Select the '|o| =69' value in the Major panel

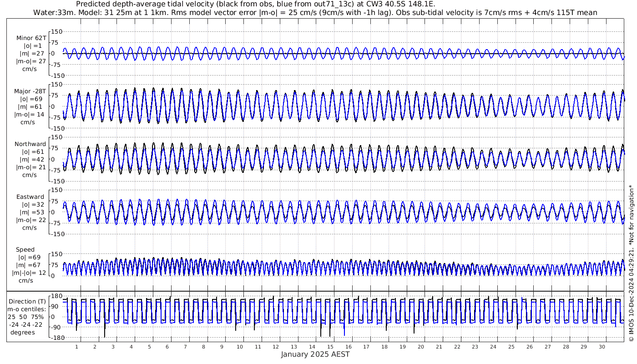pyautogui.click(x=31, y=99)
